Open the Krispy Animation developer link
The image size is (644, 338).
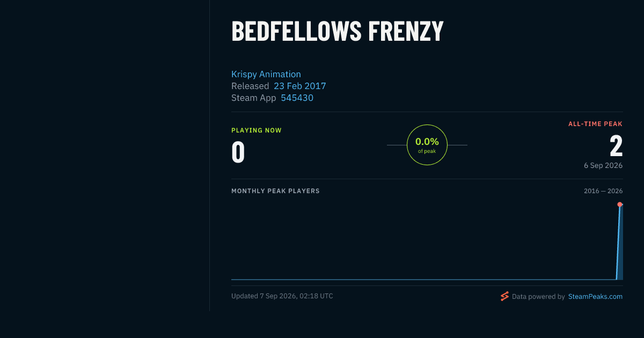266,74
